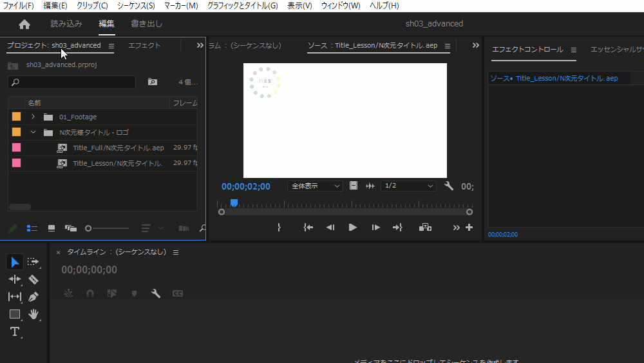
Task: Open the 読み込み workspace
Action: point(66,24)
